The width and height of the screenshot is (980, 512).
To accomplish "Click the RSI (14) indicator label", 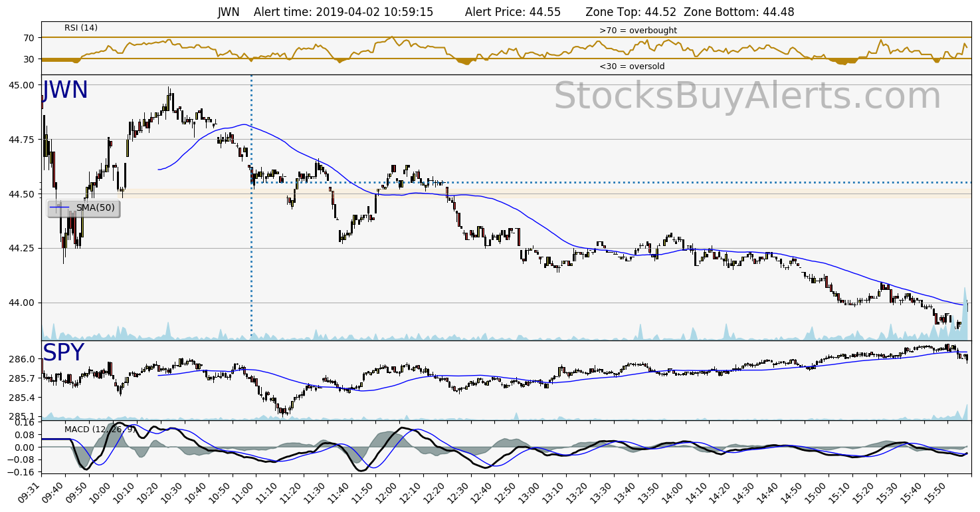I will (x=82, y=28).
